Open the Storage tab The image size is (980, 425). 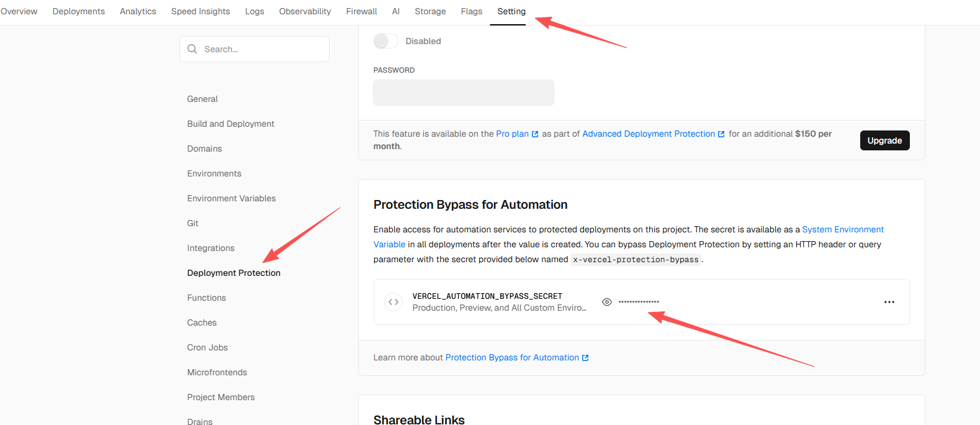pos(430,11)
